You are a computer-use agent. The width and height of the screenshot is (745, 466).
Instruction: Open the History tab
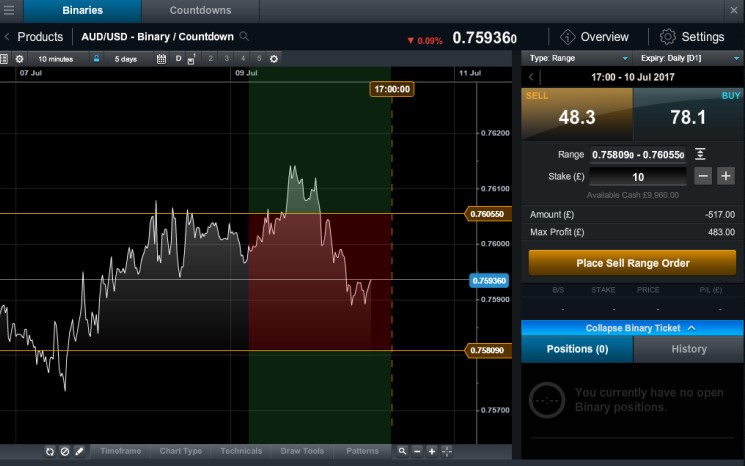(x=688, y=349)
